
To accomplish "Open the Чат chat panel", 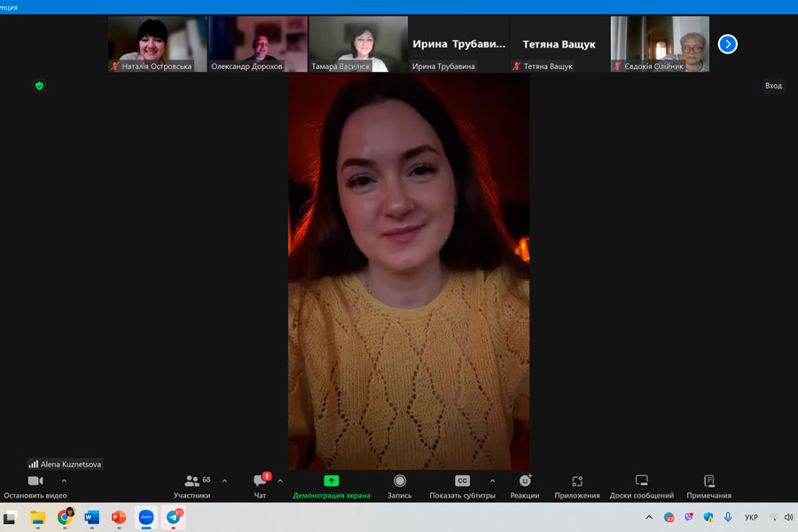I will tap(260, 487).
